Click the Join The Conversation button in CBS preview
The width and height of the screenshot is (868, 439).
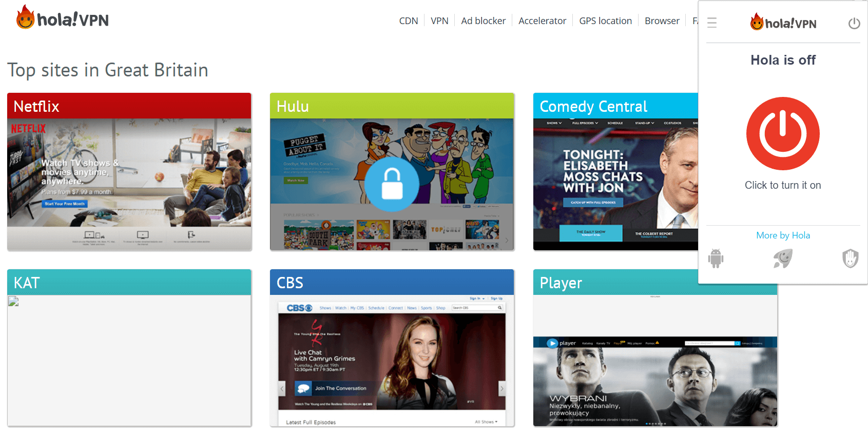333,388
